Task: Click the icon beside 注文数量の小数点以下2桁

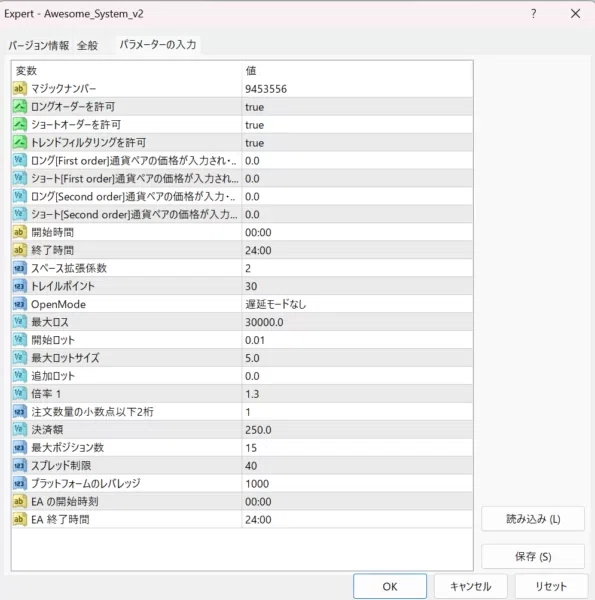Action: pos(20,412)
